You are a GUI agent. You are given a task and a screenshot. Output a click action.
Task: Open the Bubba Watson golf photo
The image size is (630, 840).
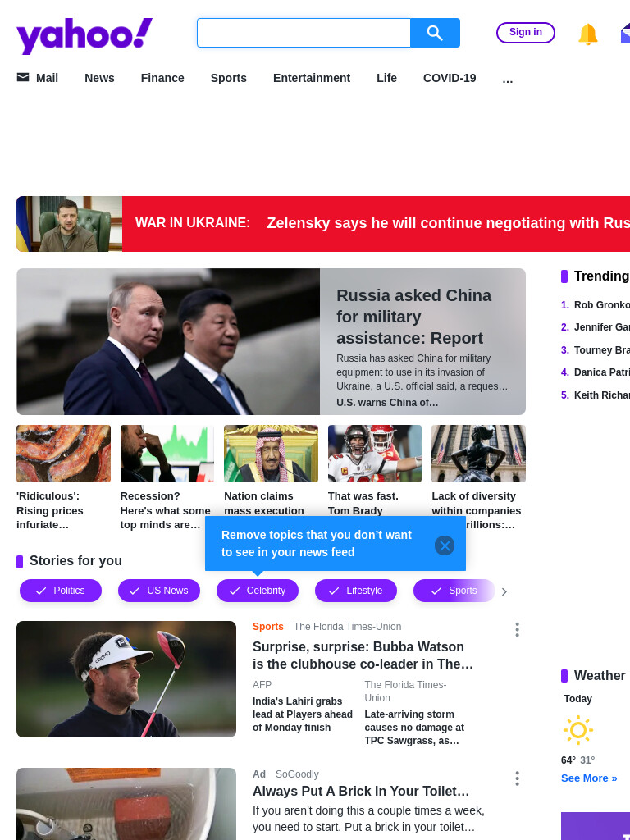126,678
